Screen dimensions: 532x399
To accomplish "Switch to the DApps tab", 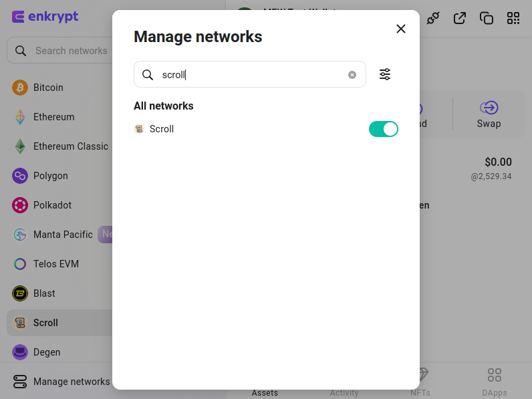I will 495,382.
